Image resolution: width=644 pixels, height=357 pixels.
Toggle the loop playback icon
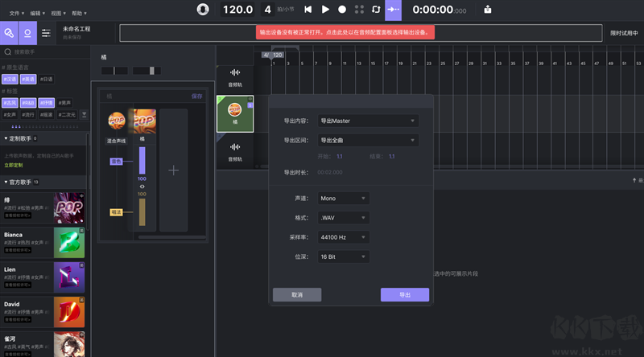coord(376,10)
